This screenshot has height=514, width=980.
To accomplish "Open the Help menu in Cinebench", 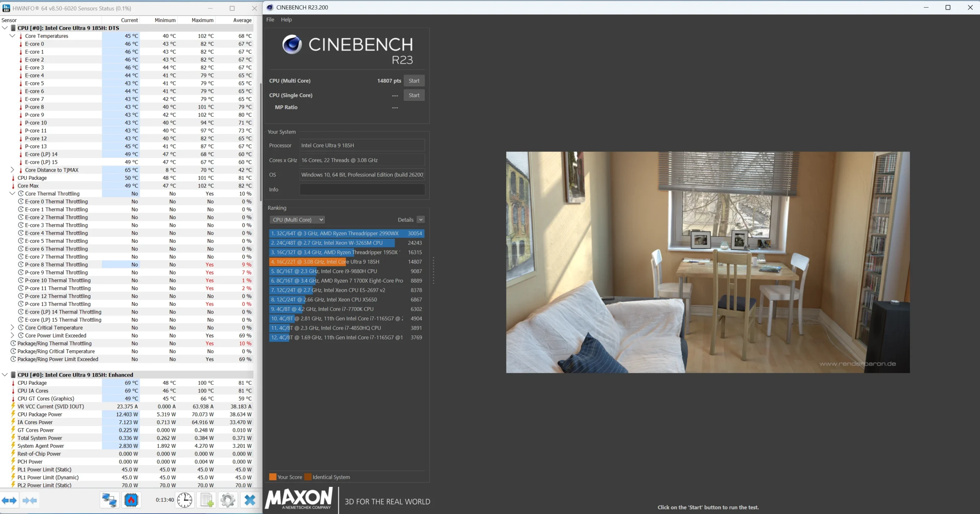I will [x=286, y=20].
